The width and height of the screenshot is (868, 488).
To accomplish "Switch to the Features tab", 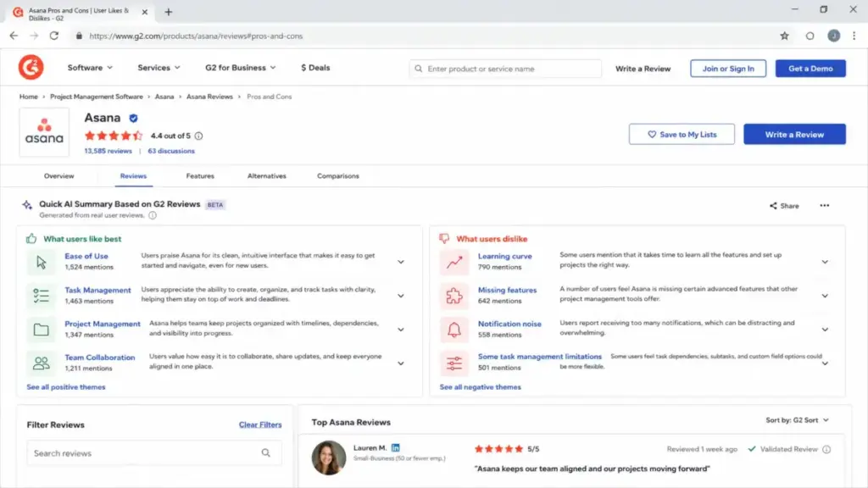I will (x=200, y=176).
